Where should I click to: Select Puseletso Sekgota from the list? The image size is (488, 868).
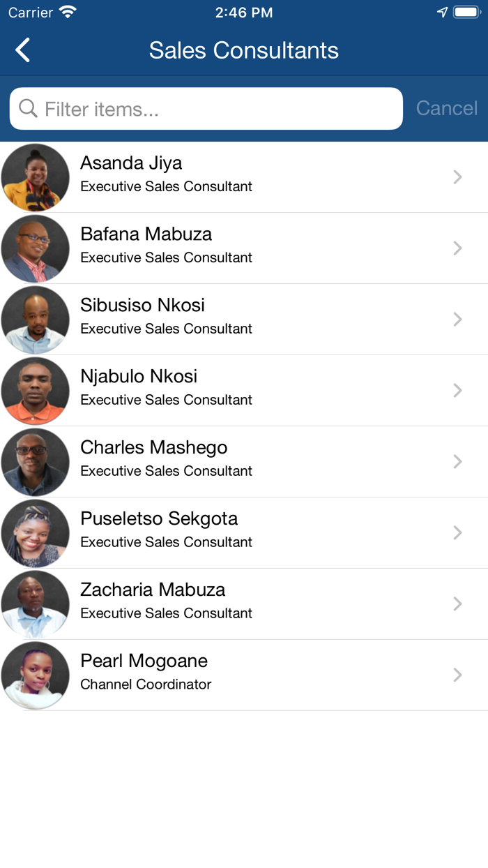[x=159, y=519]
